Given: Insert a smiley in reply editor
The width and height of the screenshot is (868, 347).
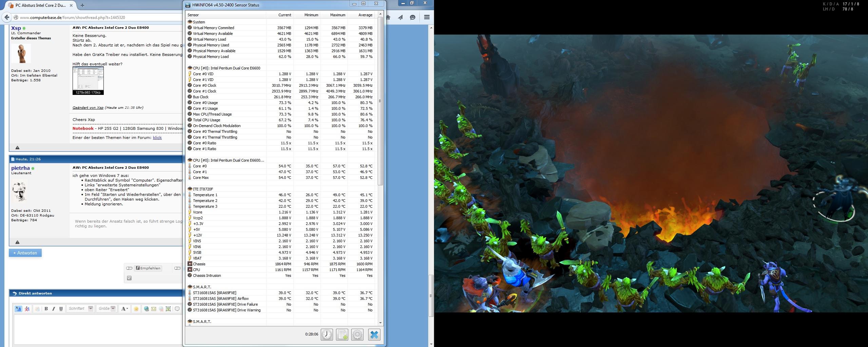Looking at the screenshot, I should [136, 309].
